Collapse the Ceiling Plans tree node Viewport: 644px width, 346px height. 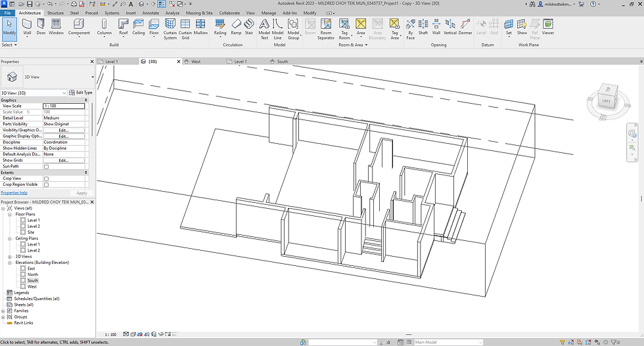pos(9,238)
